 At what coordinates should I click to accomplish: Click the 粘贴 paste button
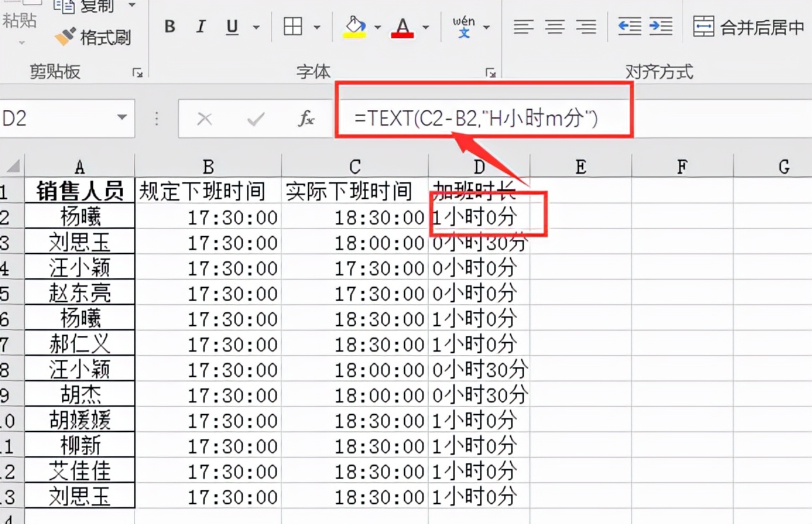pyautogui.click(x=20, y=20)
